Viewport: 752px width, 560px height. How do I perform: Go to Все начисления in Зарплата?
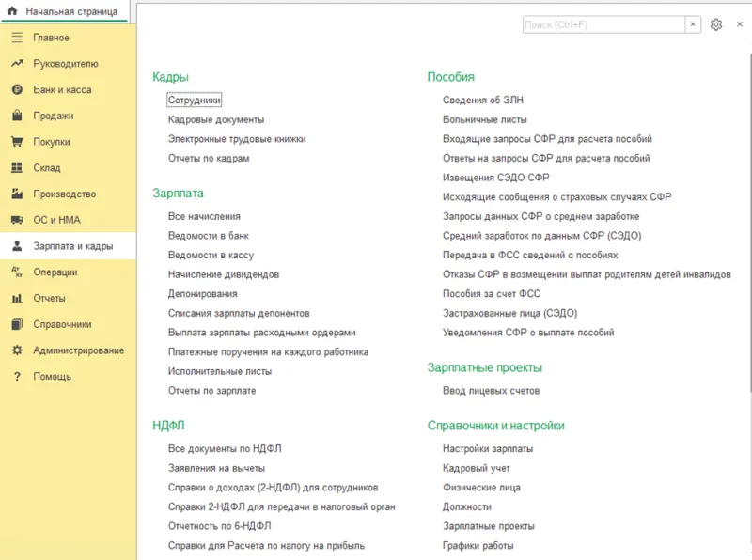click(204, 216)
